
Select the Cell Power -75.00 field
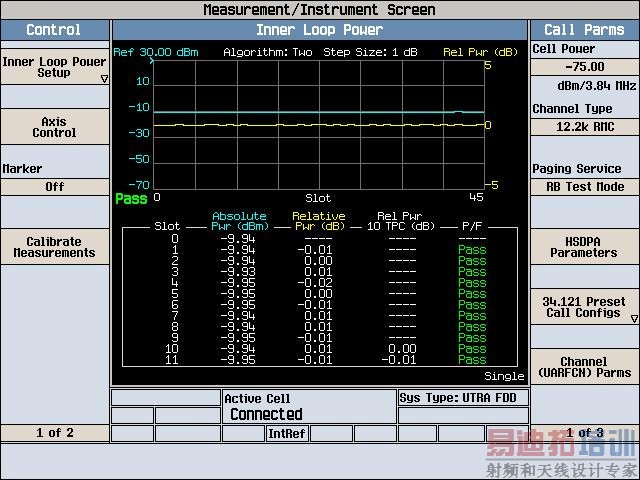point(584,68)
